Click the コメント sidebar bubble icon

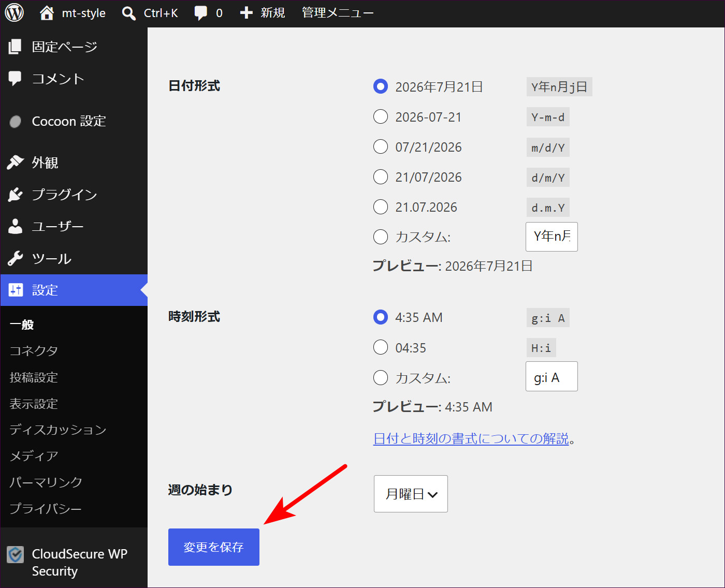(15, 78)
